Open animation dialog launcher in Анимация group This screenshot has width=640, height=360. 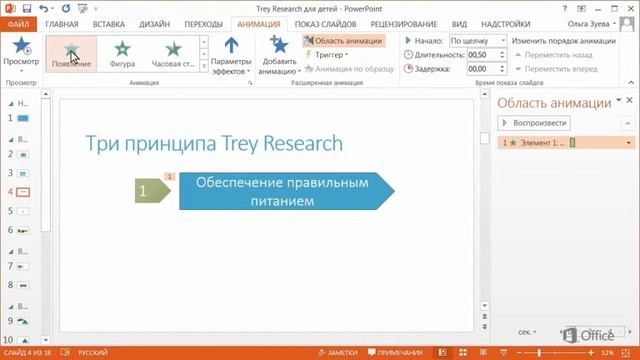pos(250,83)
